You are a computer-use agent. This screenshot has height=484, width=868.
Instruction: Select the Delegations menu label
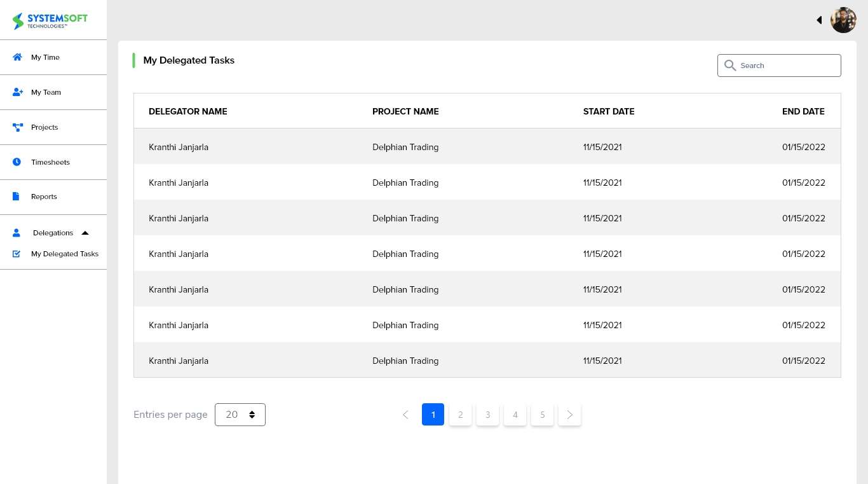point(53,233)
